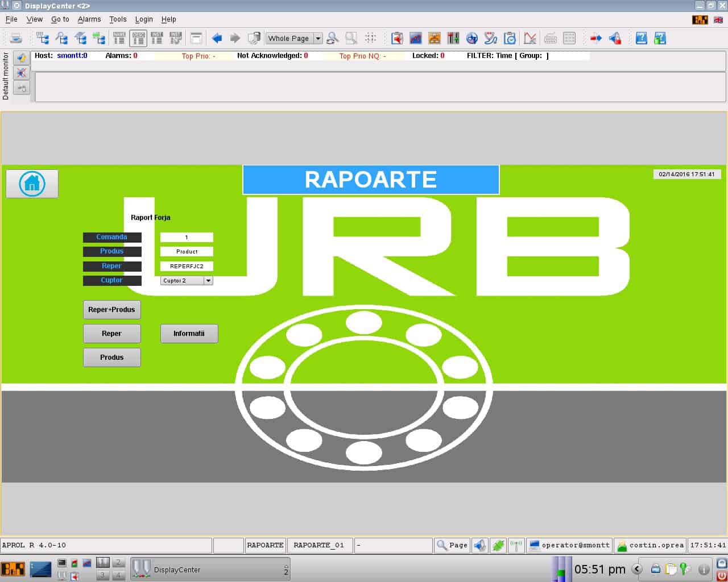Viewport: 728px width, 582px height.
Task: Click the Comanda input field
Action: click(187, 237)
